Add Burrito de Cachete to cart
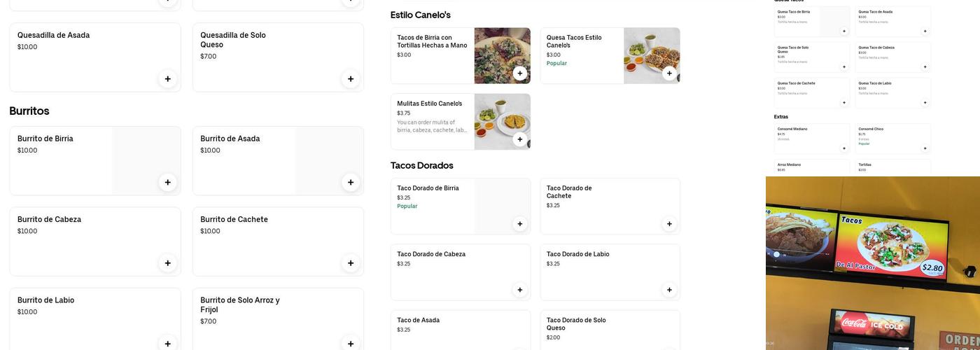980x350 pixels. point(351,263)
